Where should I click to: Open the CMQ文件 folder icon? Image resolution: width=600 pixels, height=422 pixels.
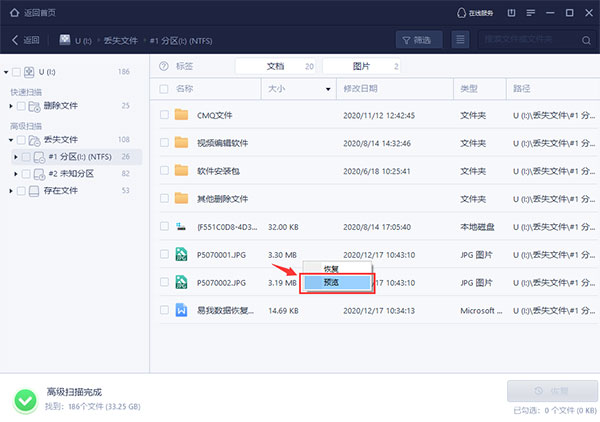pos(181,114)
